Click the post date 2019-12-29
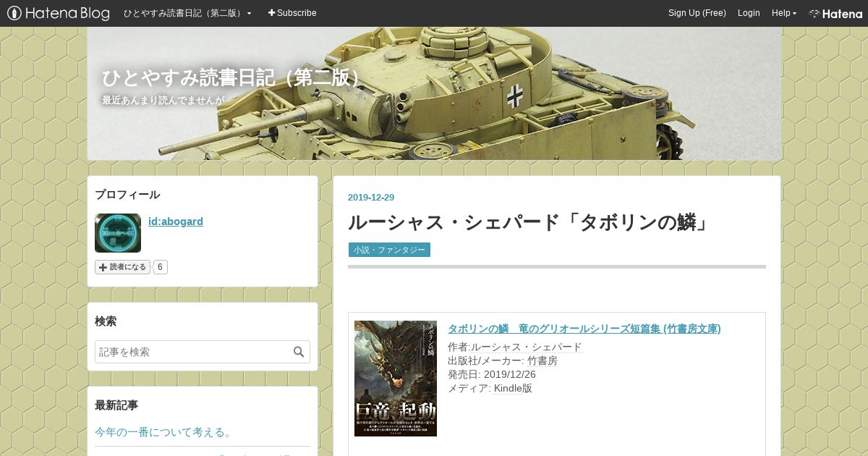868x456 pixels. tap(371, 198)
